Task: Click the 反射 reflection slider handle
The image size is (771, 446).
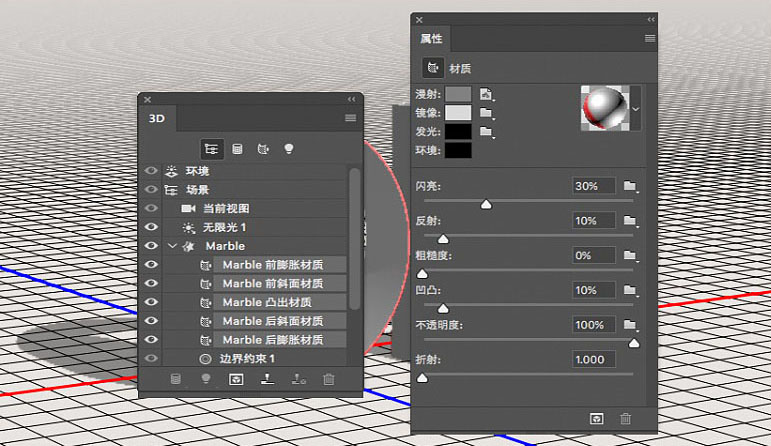Action: coord(443,239)
